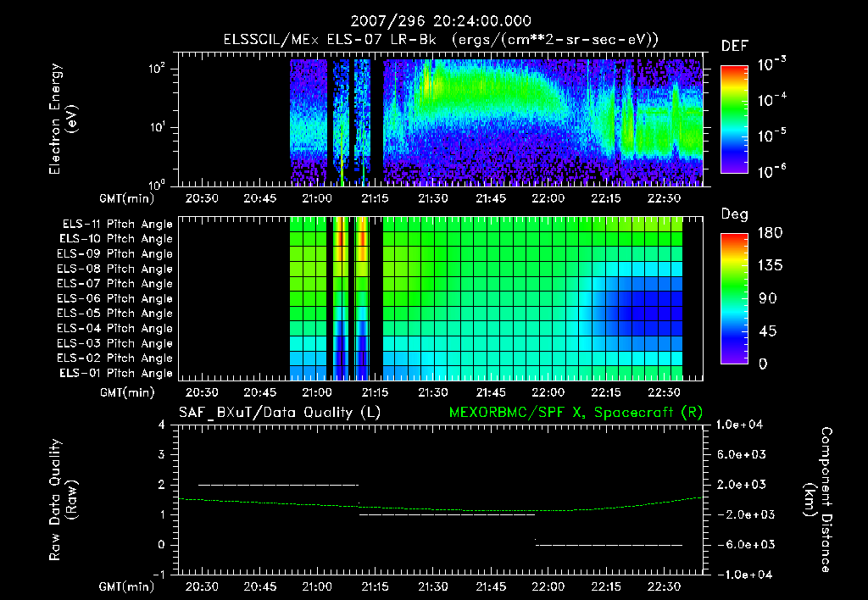The height and width of the screenshot is (600, 868).
Task: Select the ELS-06 Pitch Angle row label
Action: [x=114, y=299]
